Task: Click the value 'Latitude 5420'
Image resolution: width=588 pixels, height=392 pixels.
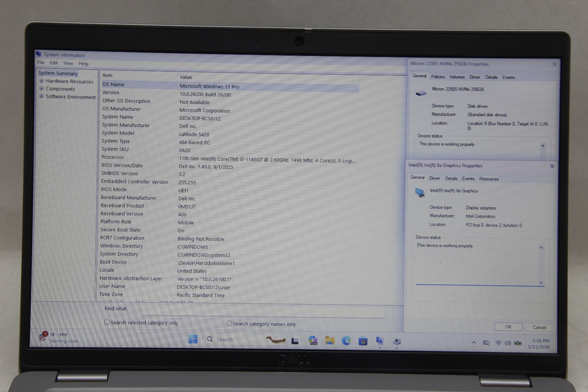Action: [x=194, y=134]
